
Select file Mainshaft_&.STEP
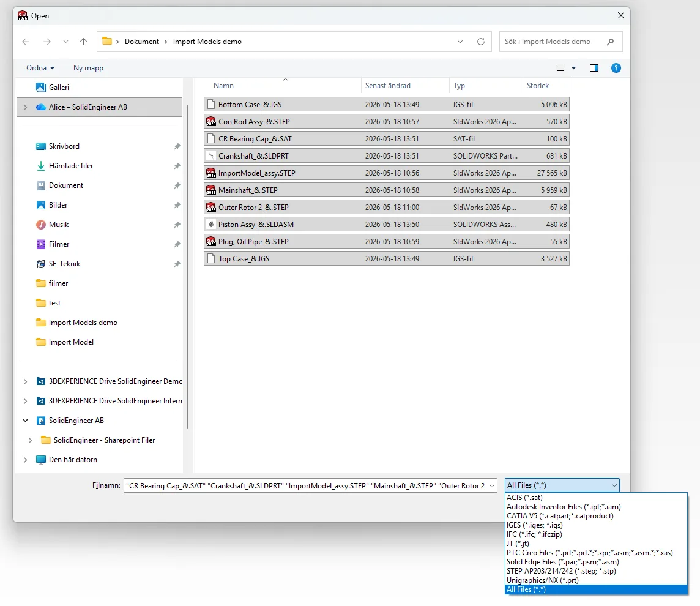pos(387,190)
